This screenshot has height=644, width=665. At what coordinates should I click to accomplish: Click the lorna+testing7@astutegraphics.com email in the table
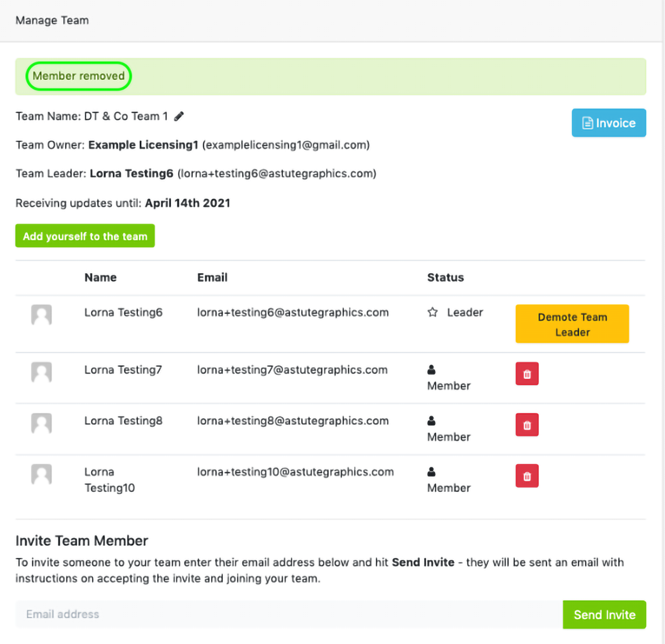[292, 370]
